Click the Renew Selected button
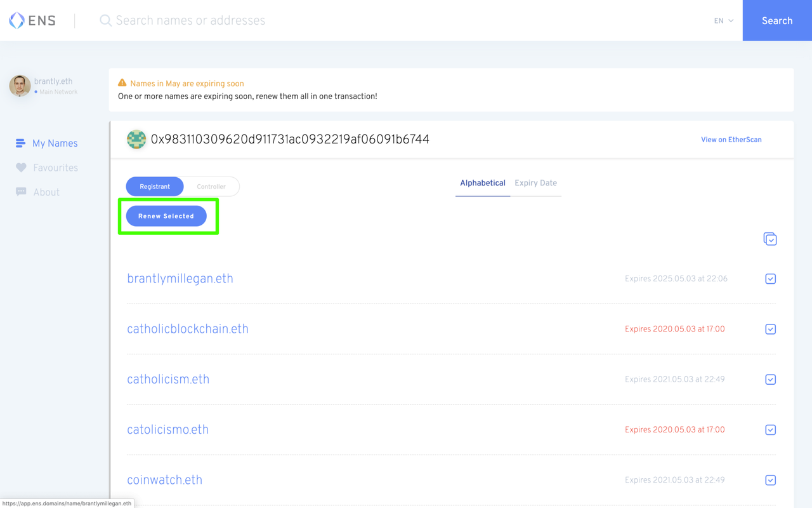 point(166,216)
